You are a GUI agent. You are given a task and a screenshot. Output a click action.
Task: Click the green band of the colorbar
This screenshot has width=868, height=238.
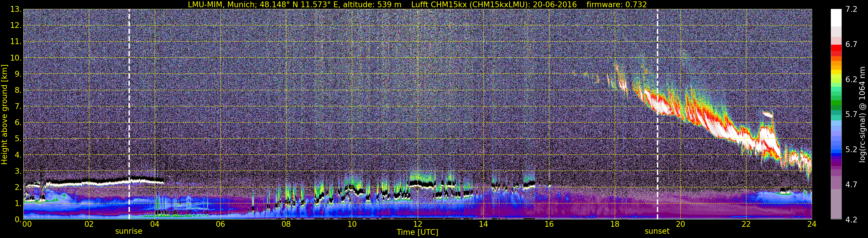pos(836,103)
